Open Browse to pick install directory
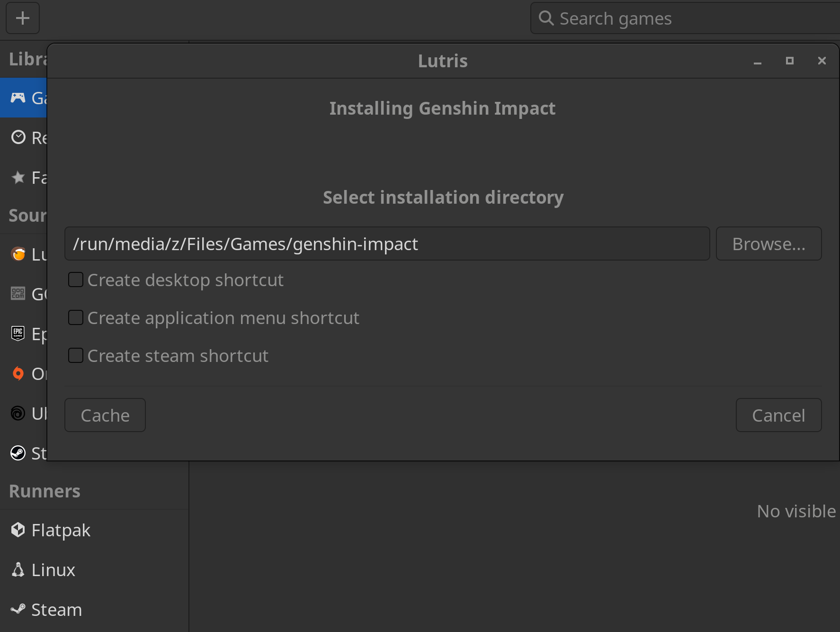The image size is (840, 632). pos(768,244)
